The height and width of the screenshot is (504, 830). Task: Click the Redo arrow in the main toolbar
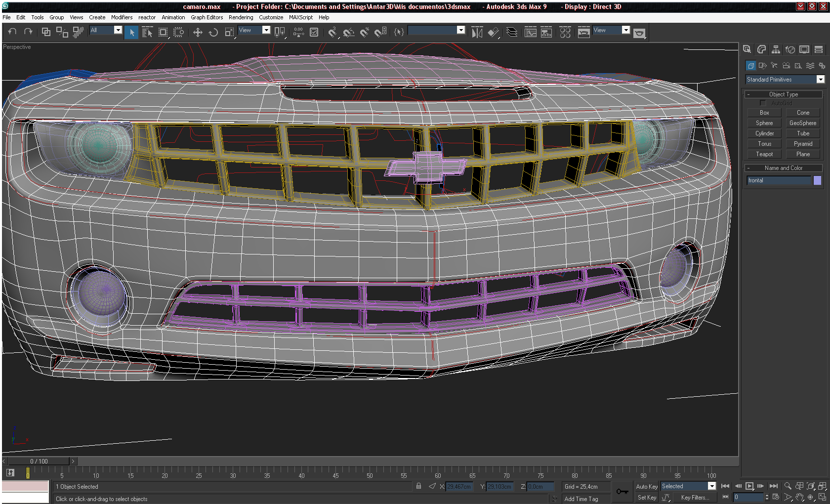coord(28,32)
